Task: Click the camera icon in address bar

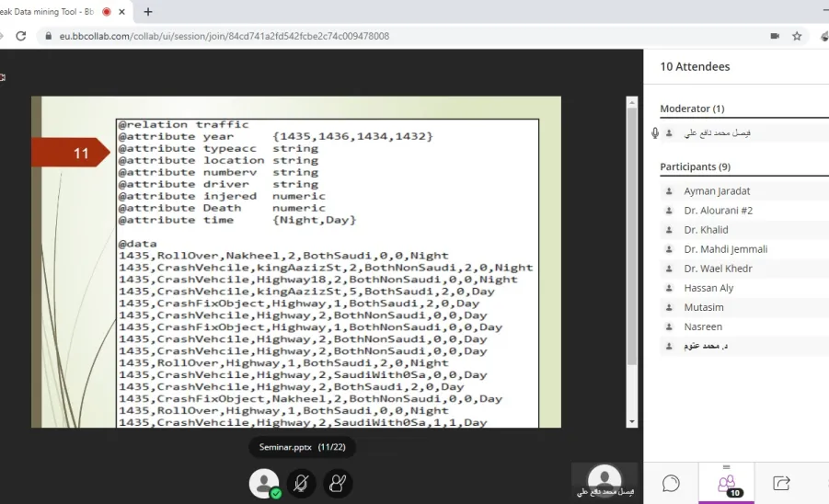Action: pos(775,36)
